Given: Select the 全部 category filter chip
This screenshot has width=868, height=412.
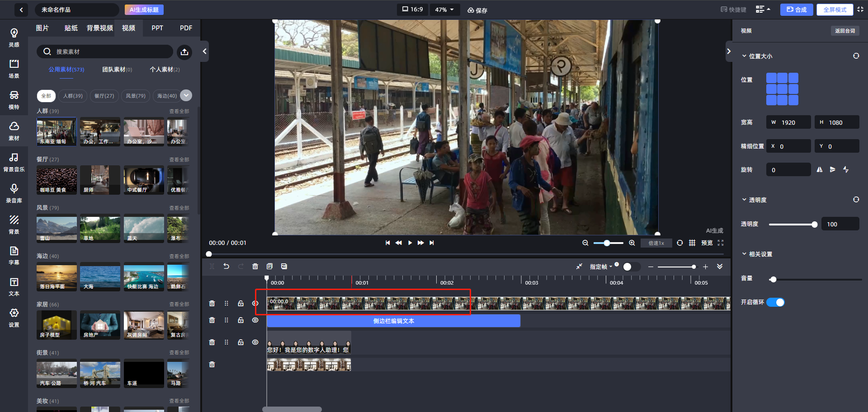Looking at the screenshot, I should click(46, 96).
